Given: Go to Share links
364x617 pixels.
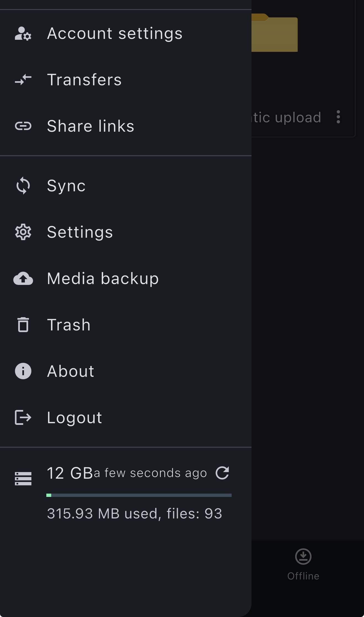Looking at the screenshot, I should point(90,126).
